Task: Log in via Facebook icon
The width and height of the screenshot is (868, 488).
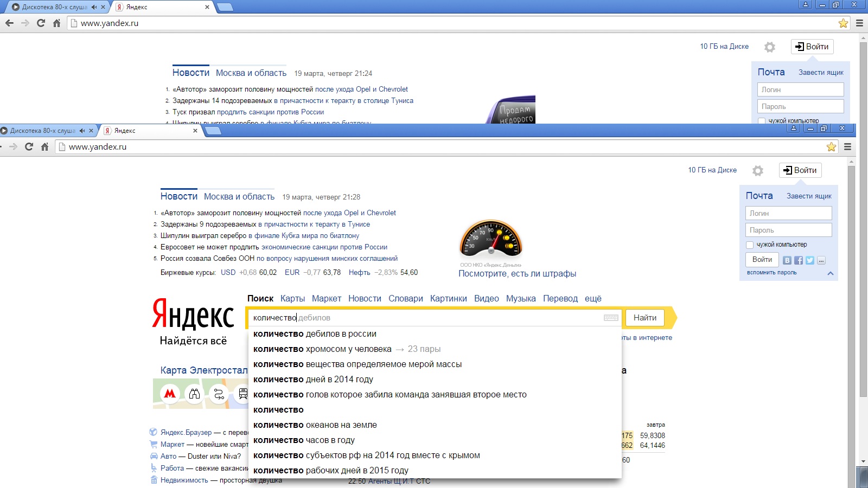Action: [x=799, y=260]
